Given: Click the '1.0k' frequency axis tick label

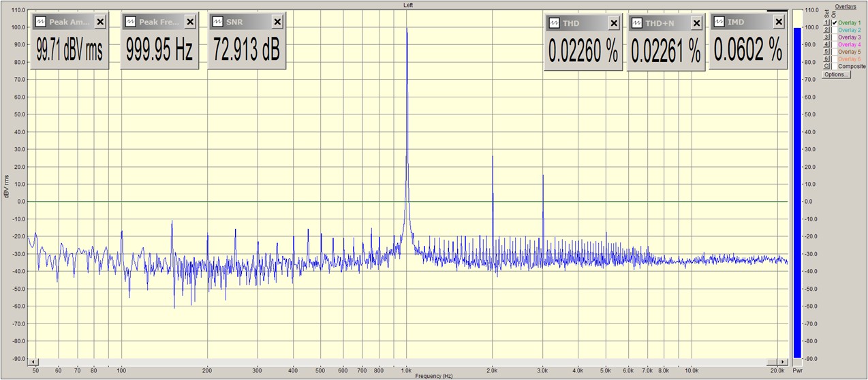Looking at the screenshot, I should point(407,370).
